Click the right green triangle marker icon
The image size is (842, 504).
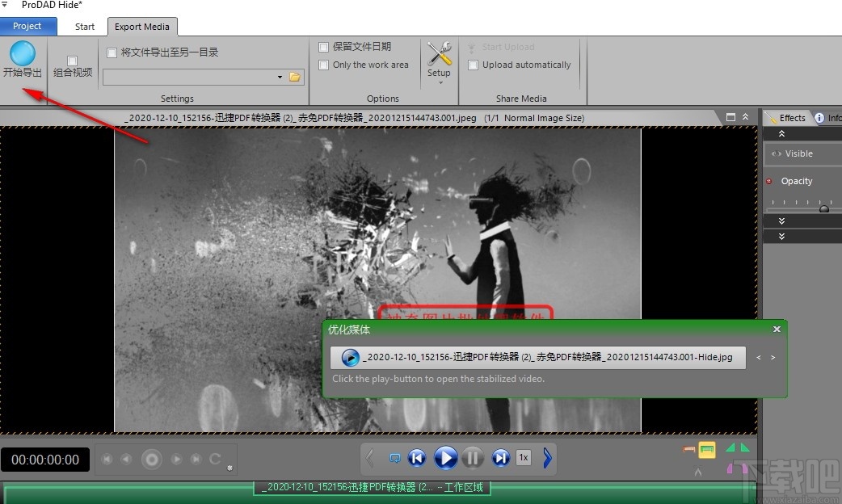click(745, 447)
